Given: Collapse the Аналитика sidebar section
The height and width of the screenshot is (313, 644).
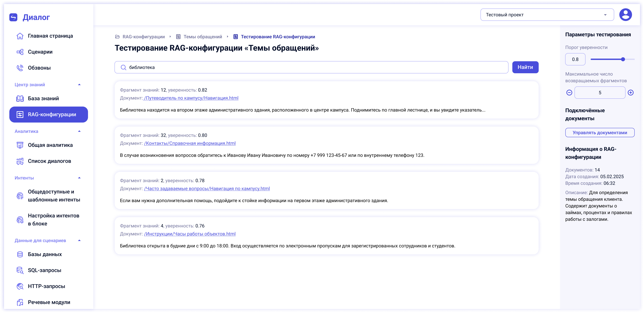Looking at the screenshot, I should pyautogui.click(x=79, y=131).
